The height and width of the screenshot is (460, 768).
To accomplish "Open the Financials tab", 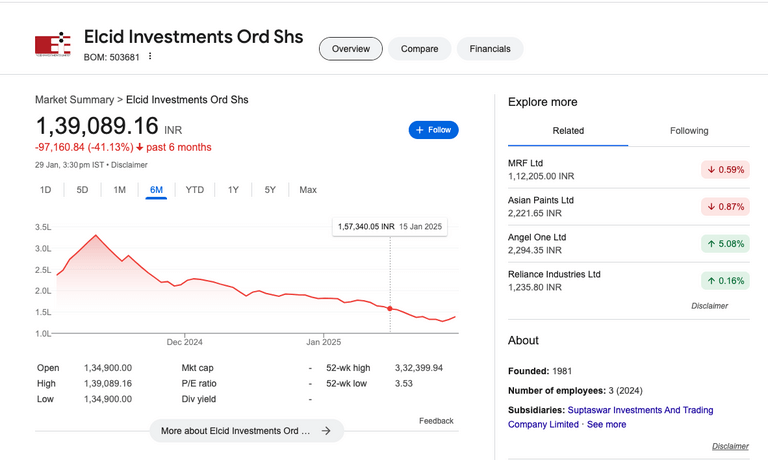I will point(490,49).
